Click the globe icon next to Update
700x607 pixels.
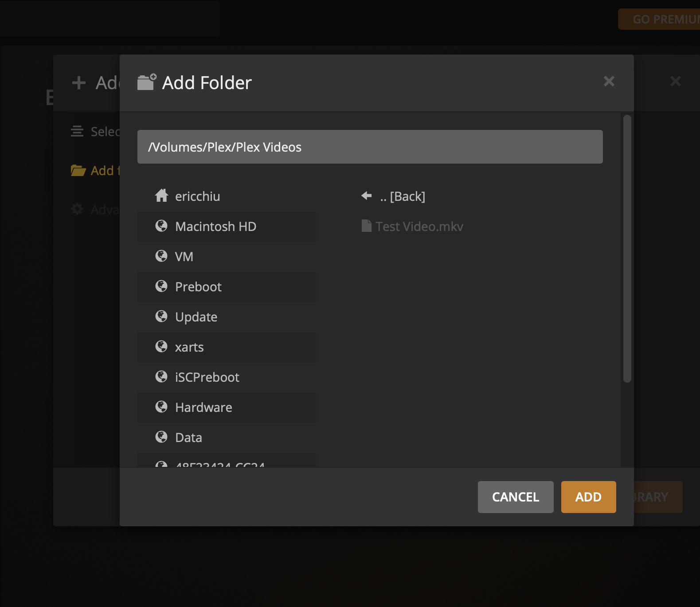pos(161,317)
